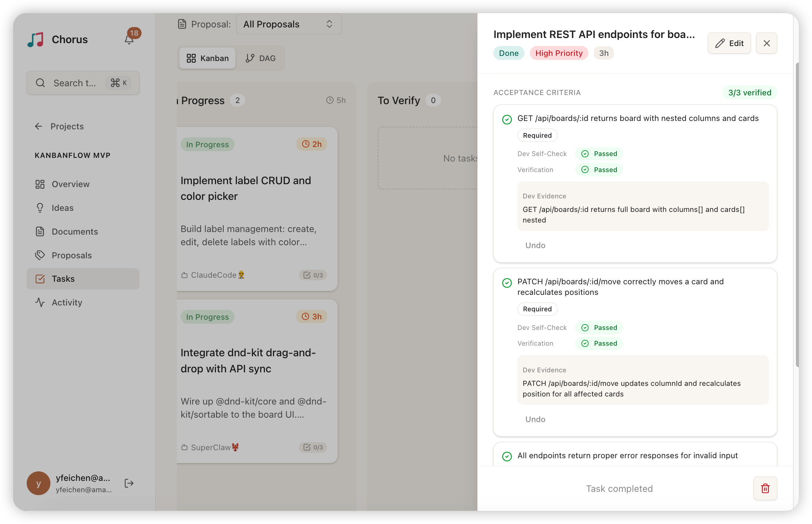Open the Ideas lightbulb sidebar item
The height and width of the screenshot is (524, 812).
[62, 208]
